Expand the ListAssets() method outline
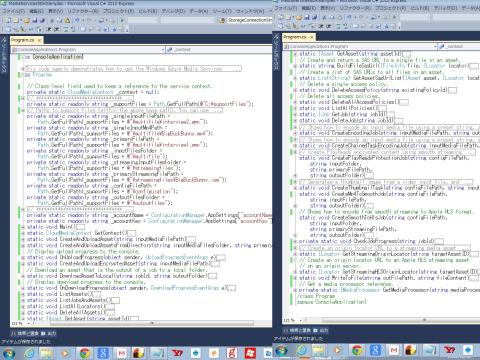Screen dimensions: 480x360 (23, 294)
